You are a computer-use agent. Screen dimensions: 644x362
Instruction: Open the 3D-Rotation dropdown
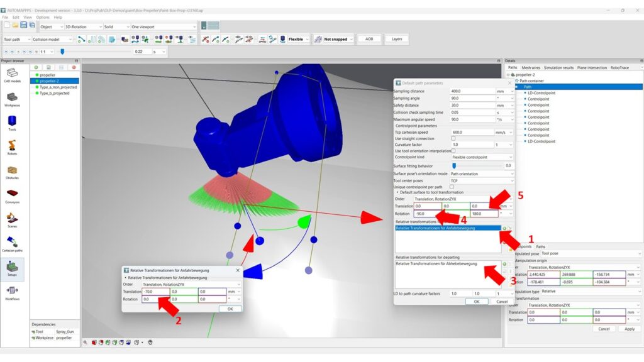coord(84,26)
